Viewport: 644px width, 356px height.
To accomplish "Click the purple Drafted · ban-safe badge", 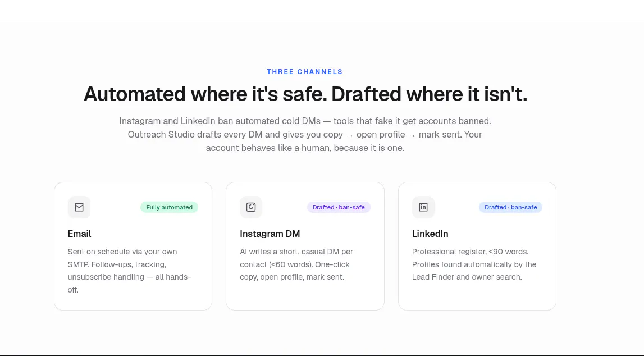I will (339, 207).
